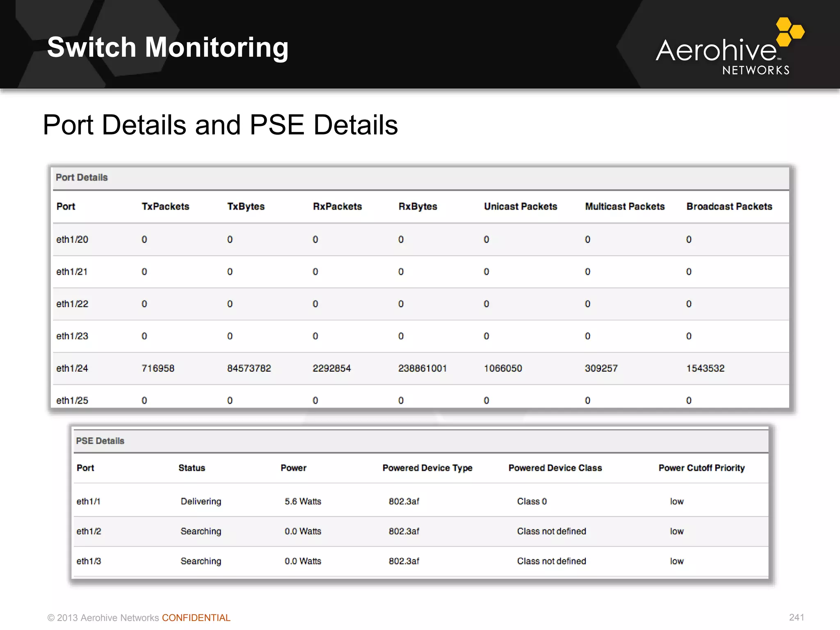Click the RxBytes column header
The height and width of the screenshot is (630, 840).
point(418,206)
